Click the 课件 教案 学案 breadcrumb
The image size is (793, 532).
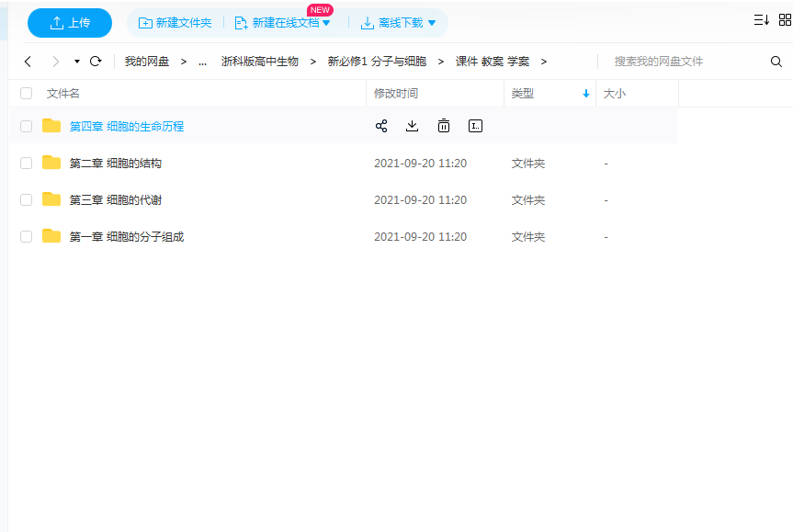click(493, 62)
